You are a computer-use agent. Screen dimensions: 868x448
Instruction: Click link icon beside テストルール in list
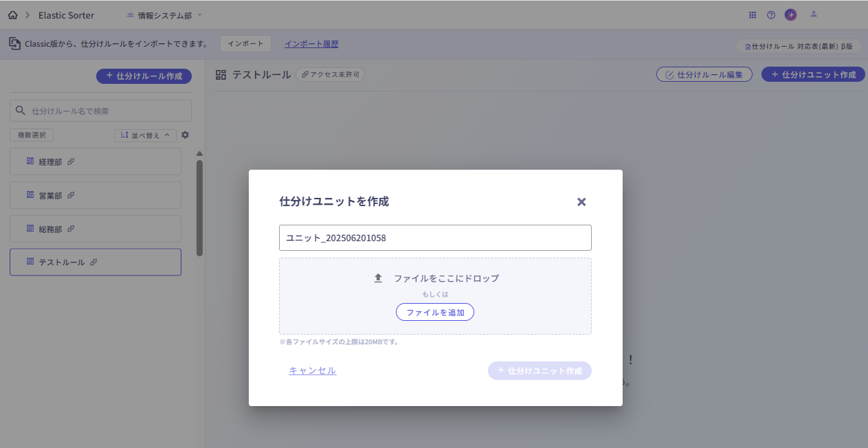[93, 262]
